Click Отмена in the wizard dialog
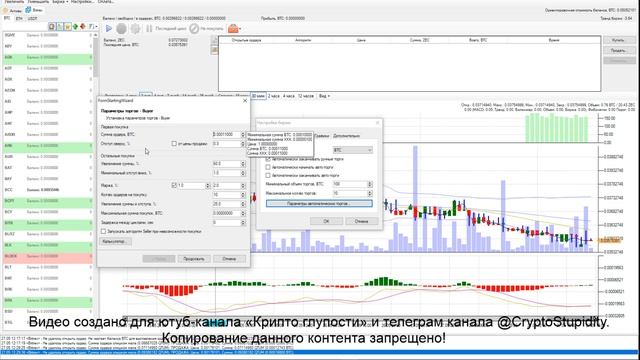Viewport: 640px width, 360px height. tap(229, 259)
